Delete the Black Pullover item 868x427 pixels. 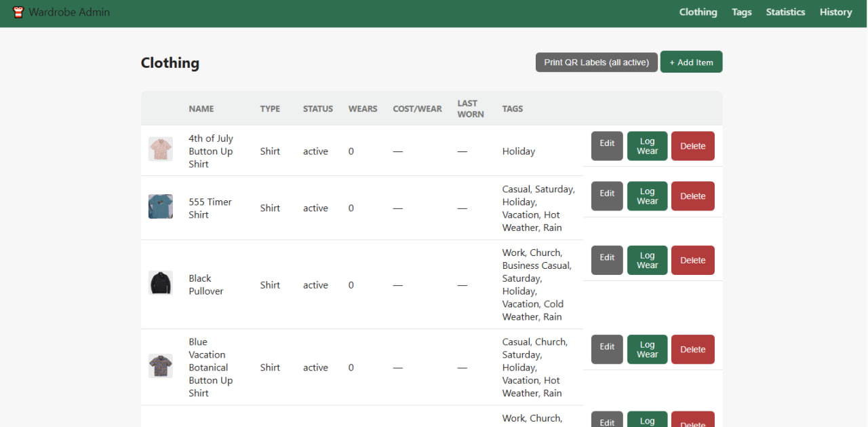[692, 260]
